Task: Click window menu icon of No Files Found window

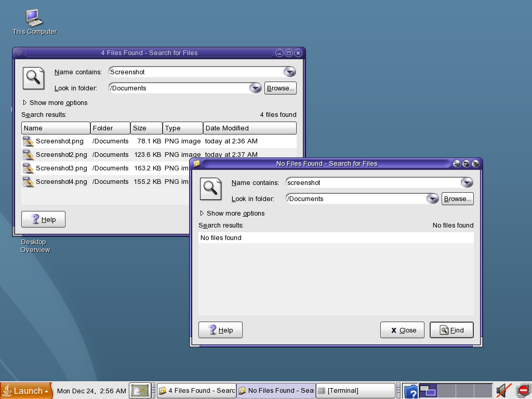Action: tap(196, 164)
